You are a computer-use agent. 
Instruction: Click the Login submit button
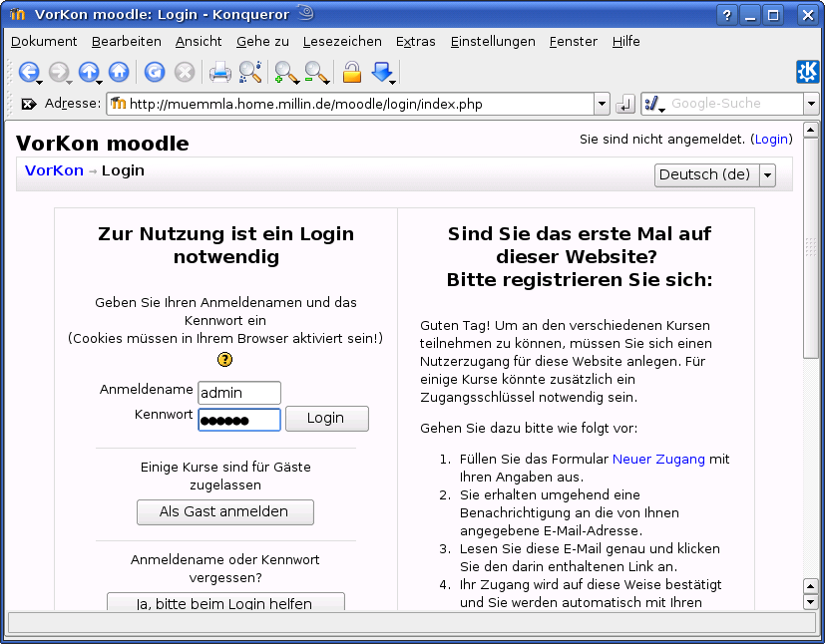pyautogui.click(x=327, y=419)
